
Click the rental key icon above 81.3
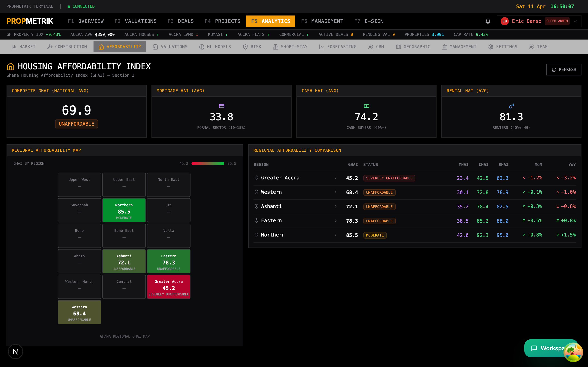(x=511, y=106)
